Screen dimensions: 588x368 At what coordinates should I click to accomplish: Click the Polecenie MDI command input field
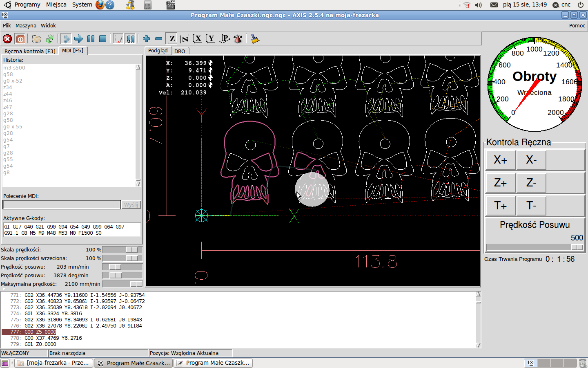point(62,204)
